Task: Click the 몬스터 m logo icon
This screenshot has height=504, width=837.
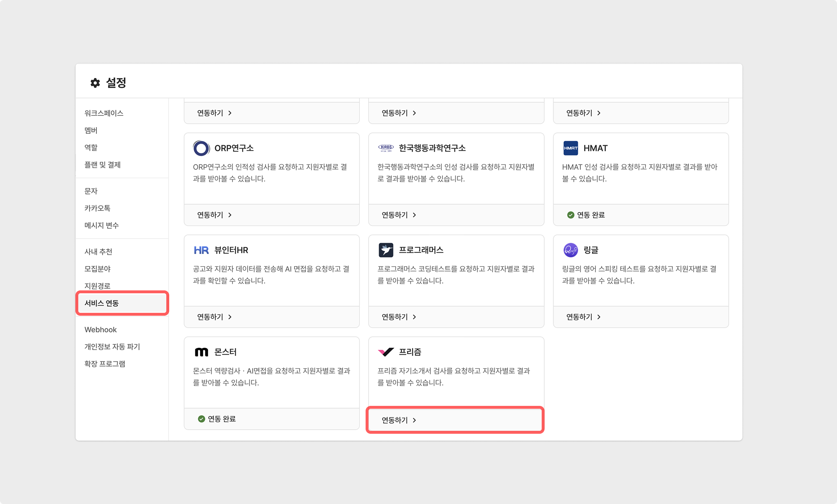Action: click(201, 352)
